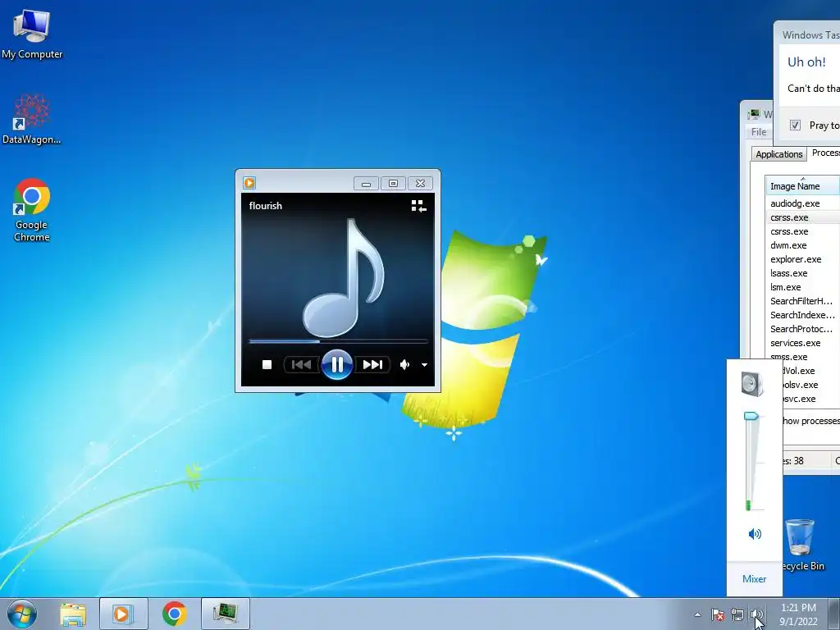Select the SearchIndexe... process row
Image resolution: width=840 pixels, height=630 pixels.
click(x=802, y=315)
